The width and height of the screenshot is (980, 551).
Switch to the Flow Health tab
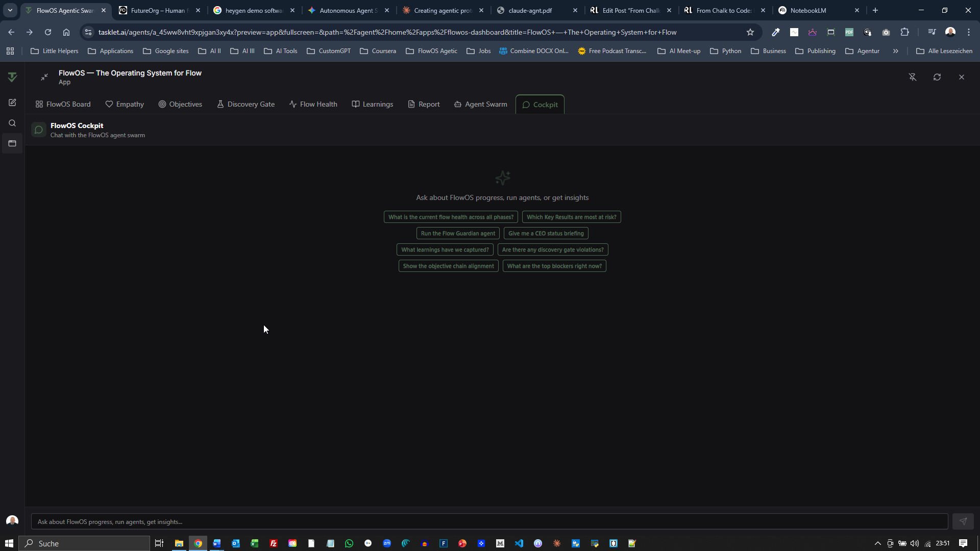(x=313, y=104)
